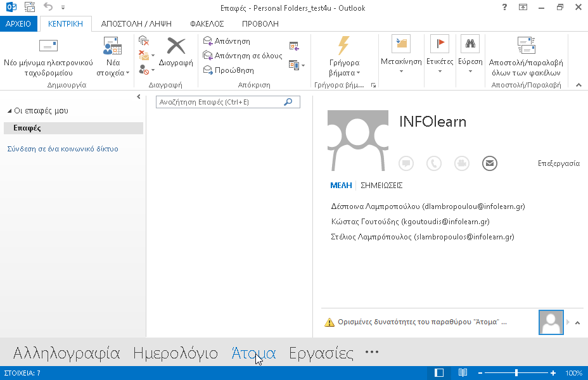588x380 pixels.
Task: Create a new email message
Action: (48, 56)
